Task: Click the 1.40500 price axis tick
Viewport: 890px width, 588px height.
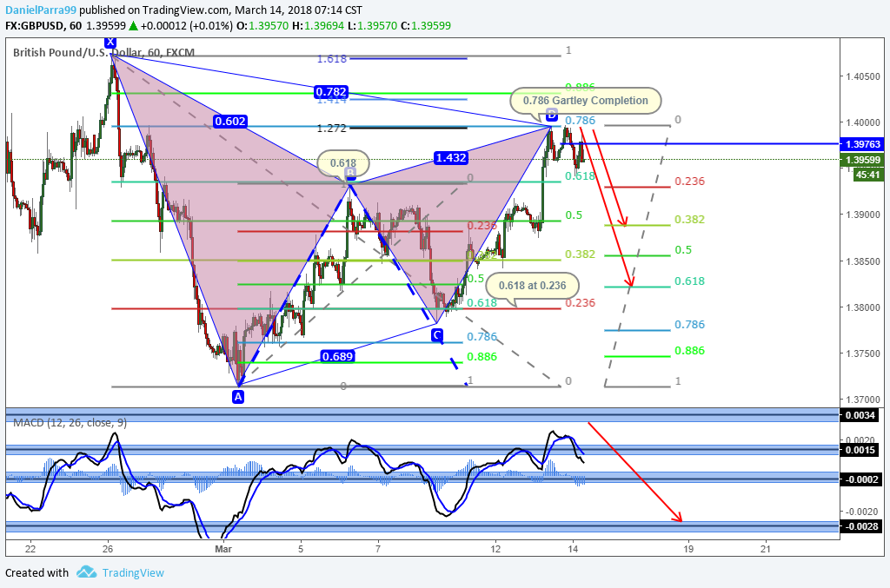Action: (863, 76)
